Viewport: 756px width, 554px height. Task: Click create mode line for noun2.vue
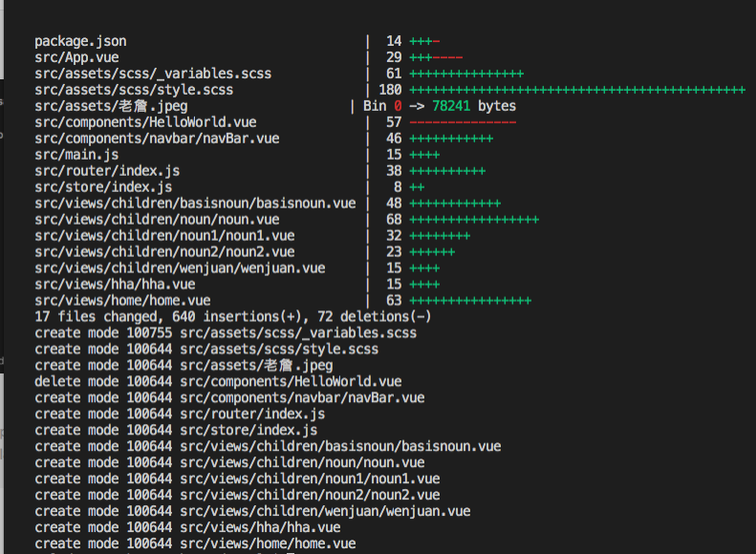(237, 495)
